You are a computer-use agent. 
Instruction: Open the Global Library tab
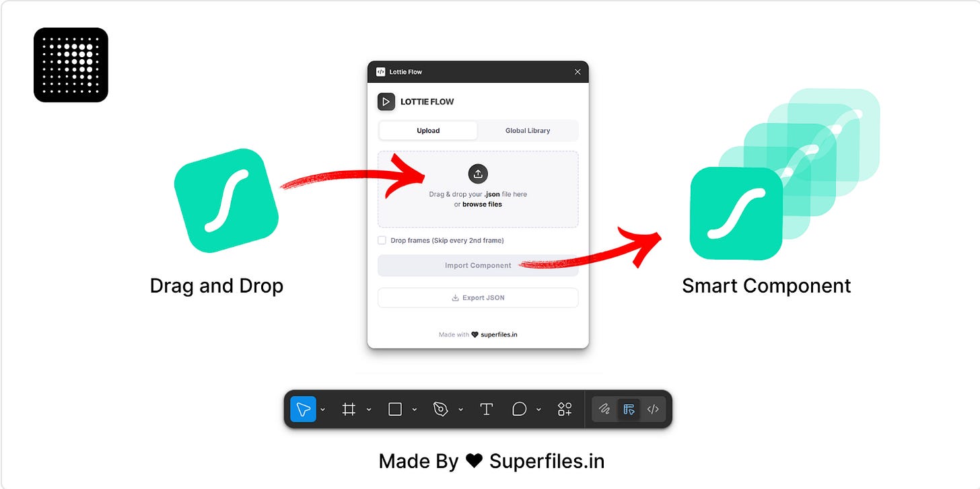coord(528,130)
